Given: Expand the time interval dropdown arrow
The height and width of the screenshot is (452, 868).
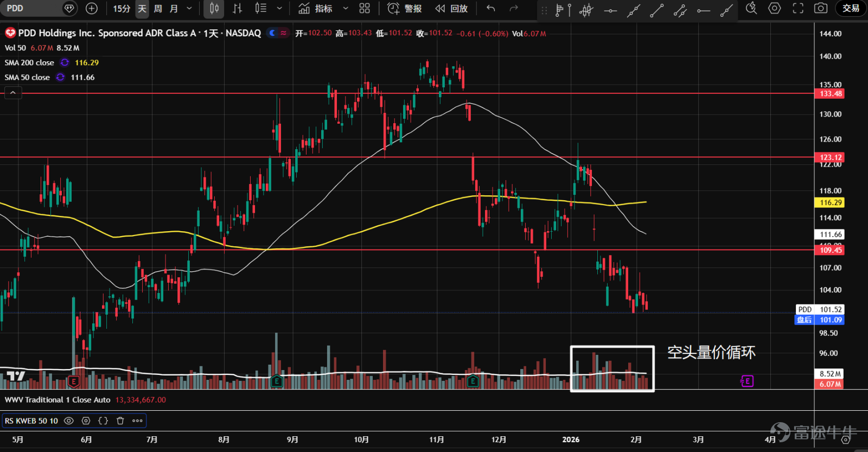Looking at the screenshot, I should [189, 9].
